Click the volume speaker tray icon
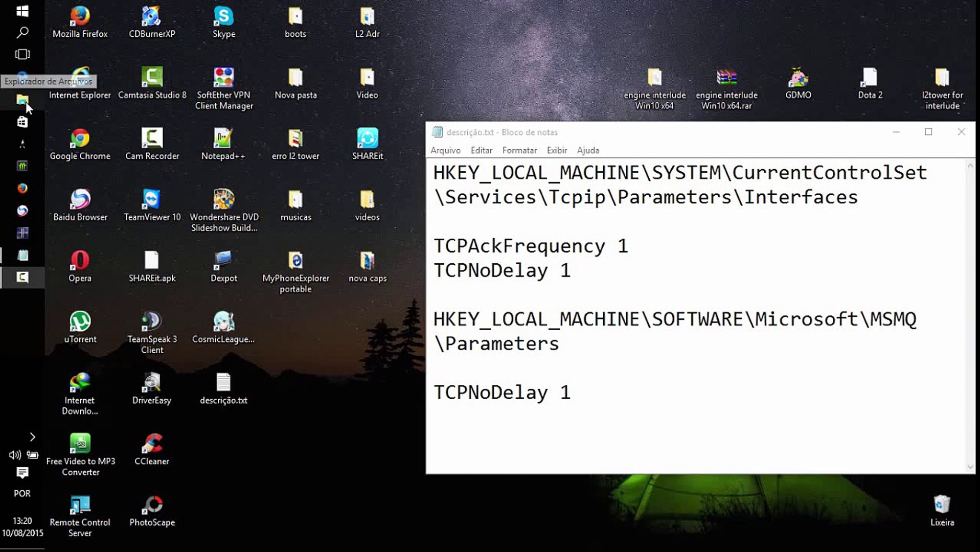The image size is (980, 552). tap(14, 455)
